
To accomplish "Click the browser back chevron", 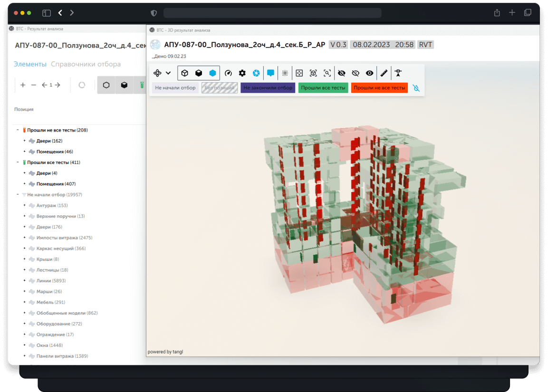I will pos(60,13).
